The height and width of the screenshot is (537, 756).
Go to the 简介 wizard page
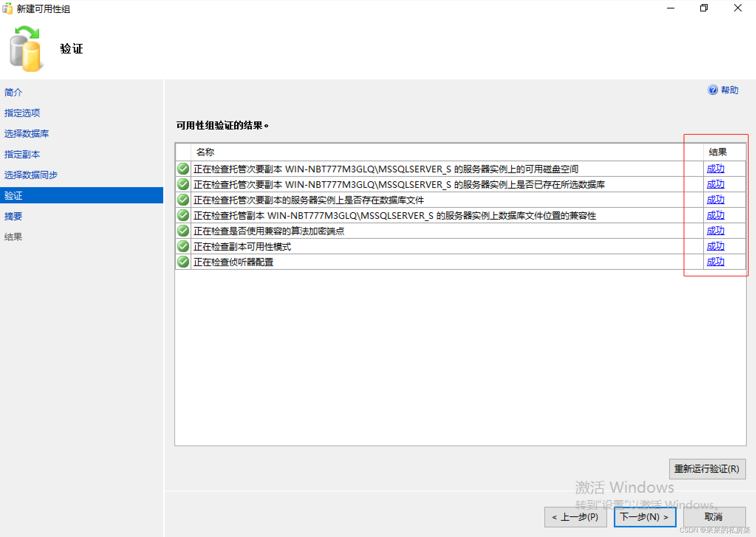click(13, 92)
